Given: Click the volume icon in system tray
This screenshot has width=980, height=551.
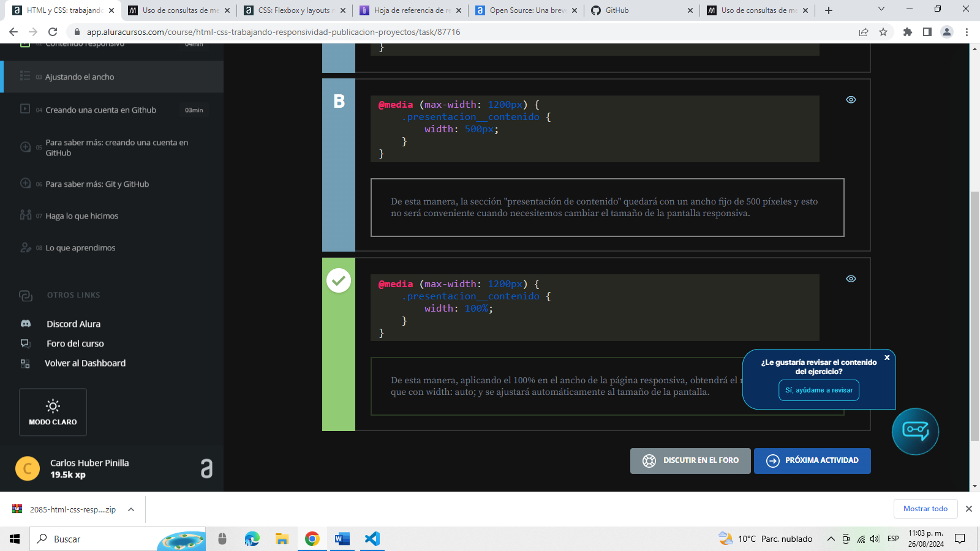Looking at the screenshot, I should pyautogui.click(x=875, y=539).
